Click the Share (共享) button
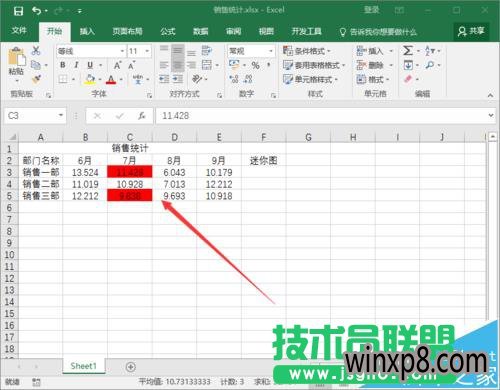Viewport: 500px width, 390px height. coord(471,31)
